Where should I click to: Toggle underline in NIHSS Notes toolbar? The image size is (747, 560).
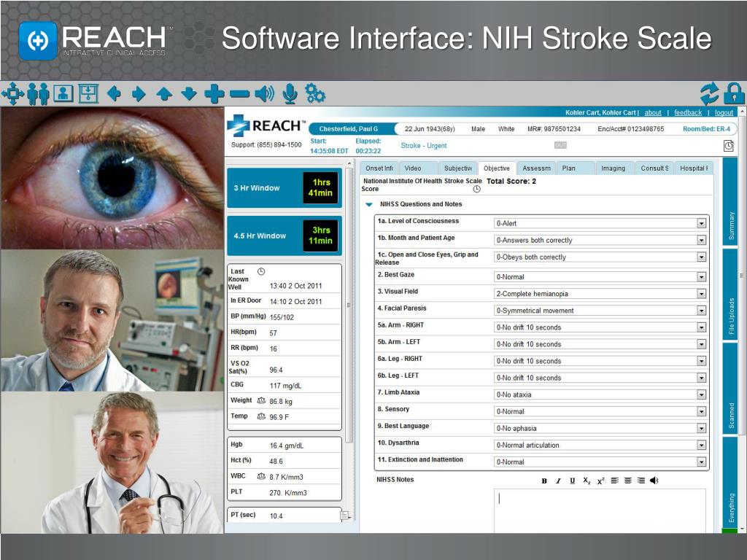point(572,481)
